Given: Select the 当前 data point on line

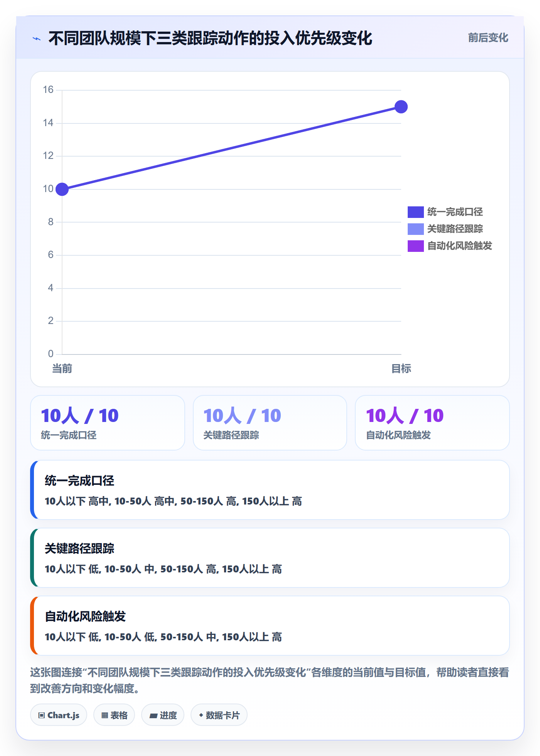Looking at the screenshot, I should [x=62, y=189].
